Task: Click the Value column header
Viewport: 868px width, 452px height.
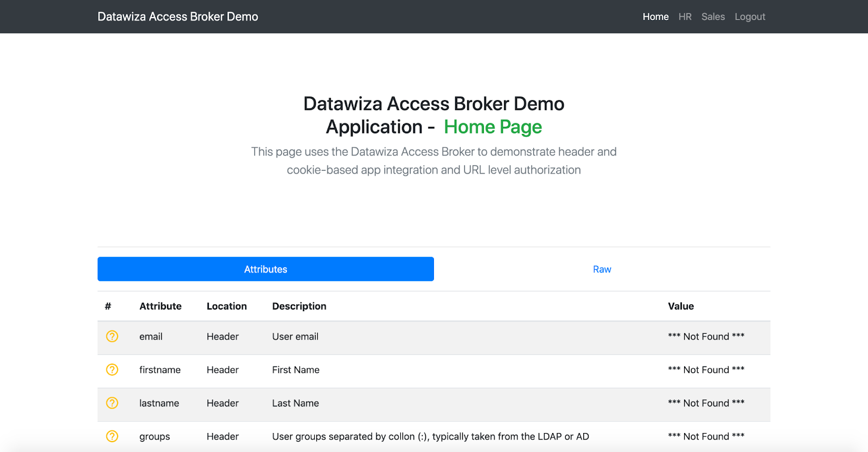Action: click(681, 306)
